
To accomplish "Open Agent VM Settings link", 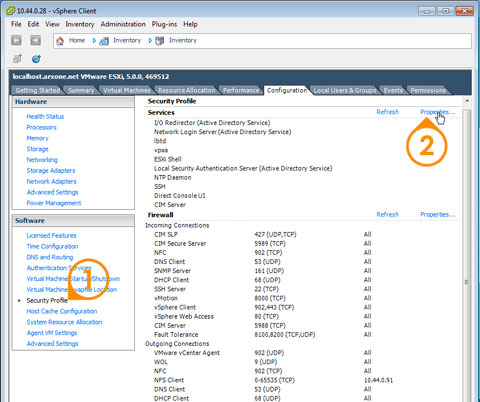I will tap(52, 333).
